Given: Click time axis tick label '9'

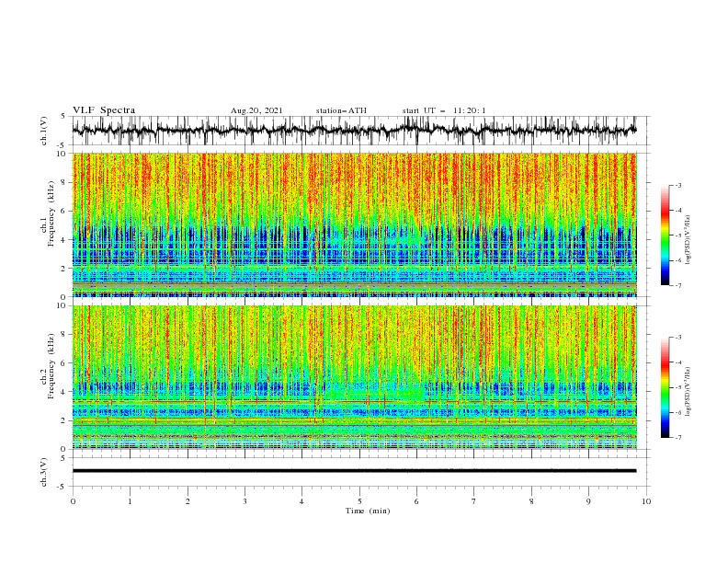Looking at the screenshot, I should click(x=588, y=501).
